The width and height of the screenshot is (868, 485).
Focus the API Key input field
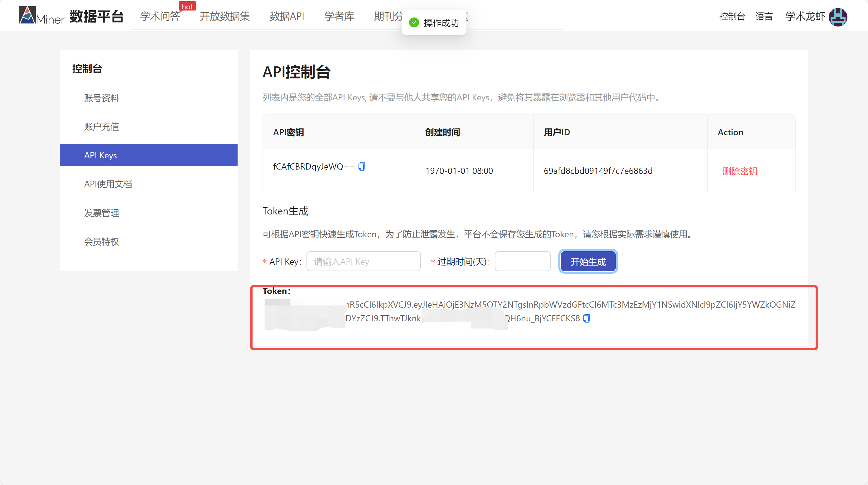[x=363, y=262]
